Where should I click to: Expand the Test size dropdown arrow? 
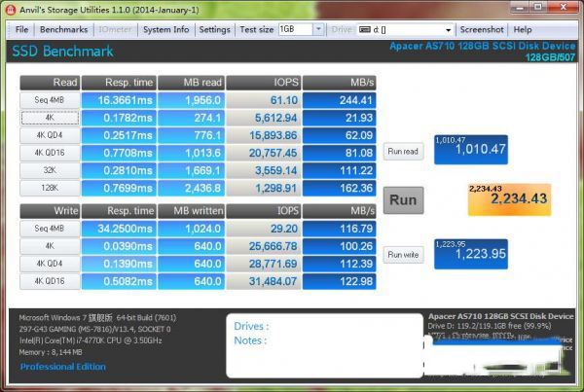[318, 29]
